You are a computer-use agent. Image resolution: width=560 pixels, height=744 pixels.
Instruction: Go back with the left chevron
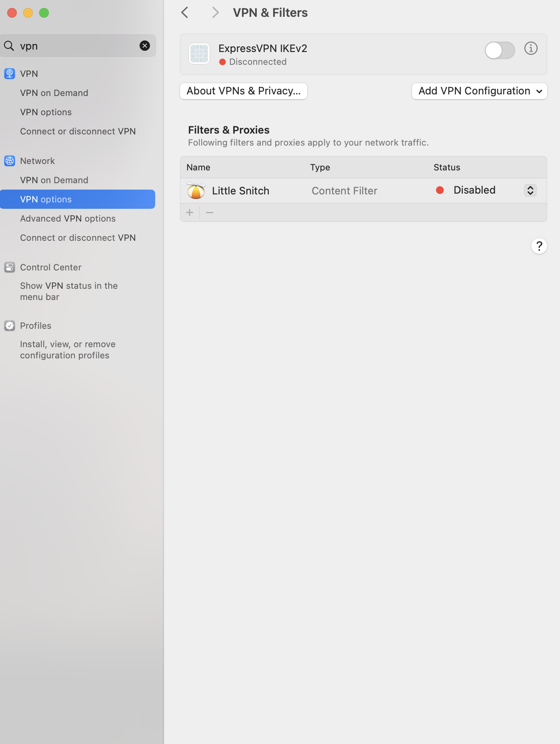[185, 12]
